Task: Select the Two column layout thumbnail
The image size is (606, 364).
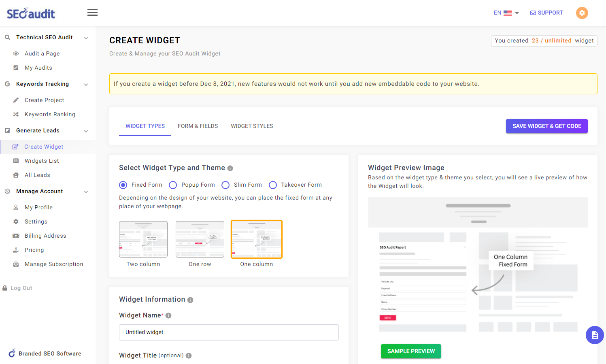Action: [x=143, y=239]
